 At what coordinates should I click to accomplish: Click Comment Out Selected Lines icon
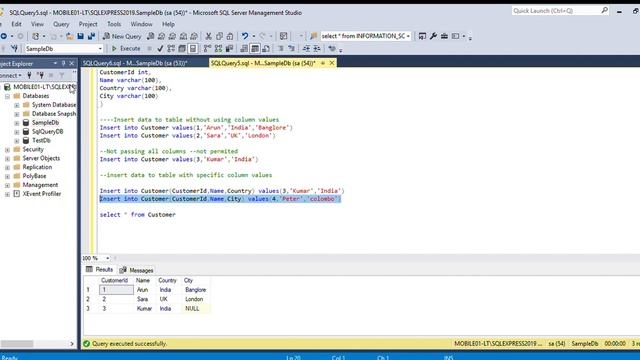[280, 49]
